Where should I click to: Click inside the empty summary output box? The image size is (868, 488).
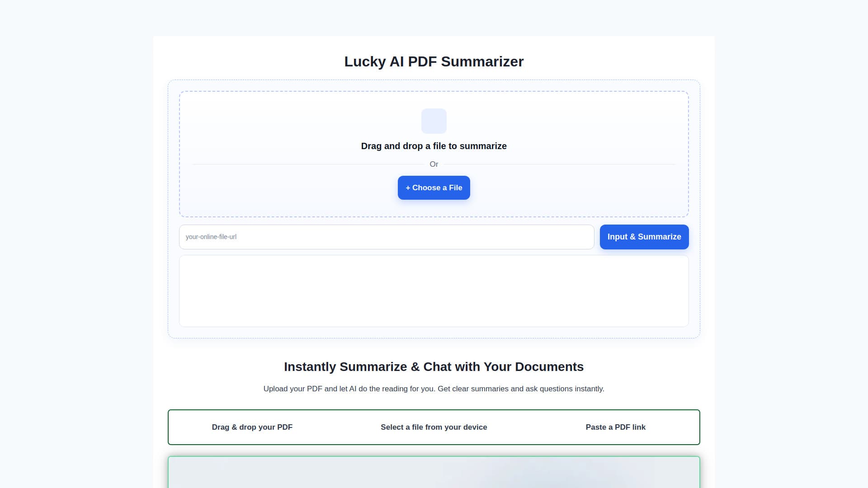pos(434,291)
